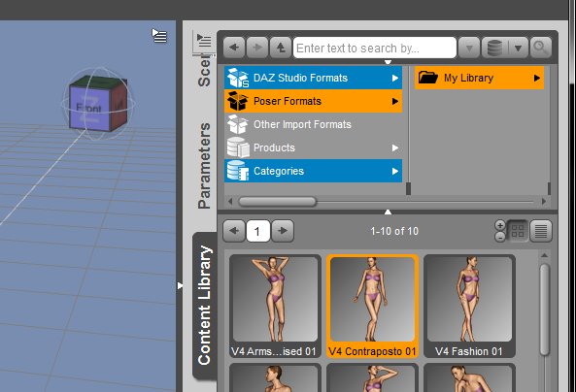This screenshot has height=392, width=576.
Task: Click the page number field
Action: 257,231
